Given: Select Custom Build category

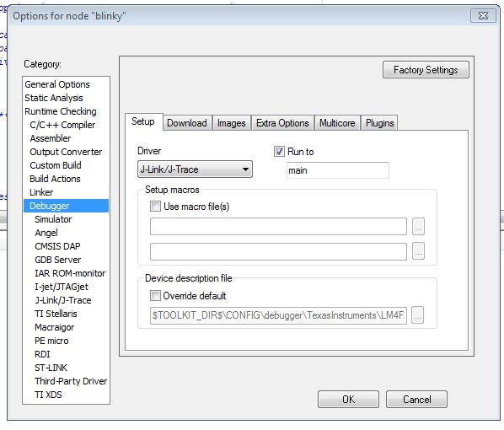Looking at the screenshot, I should tap(66, 165).
